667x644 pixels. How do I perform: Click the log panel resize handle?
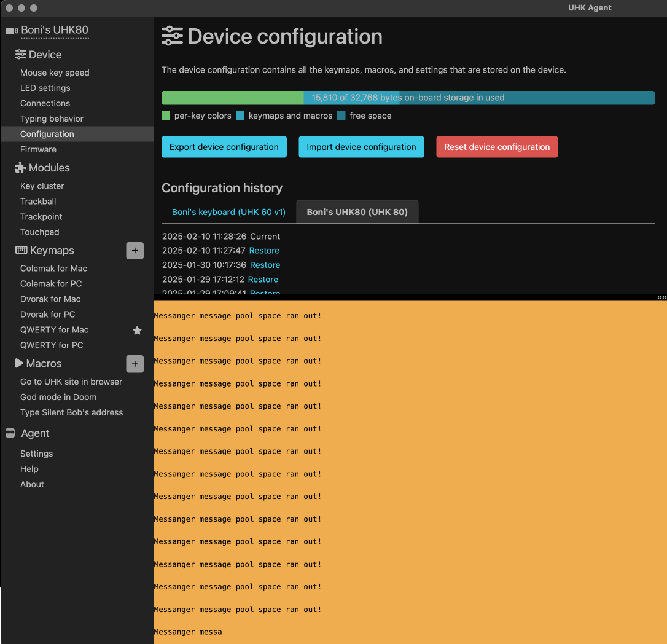click(661, 297)
